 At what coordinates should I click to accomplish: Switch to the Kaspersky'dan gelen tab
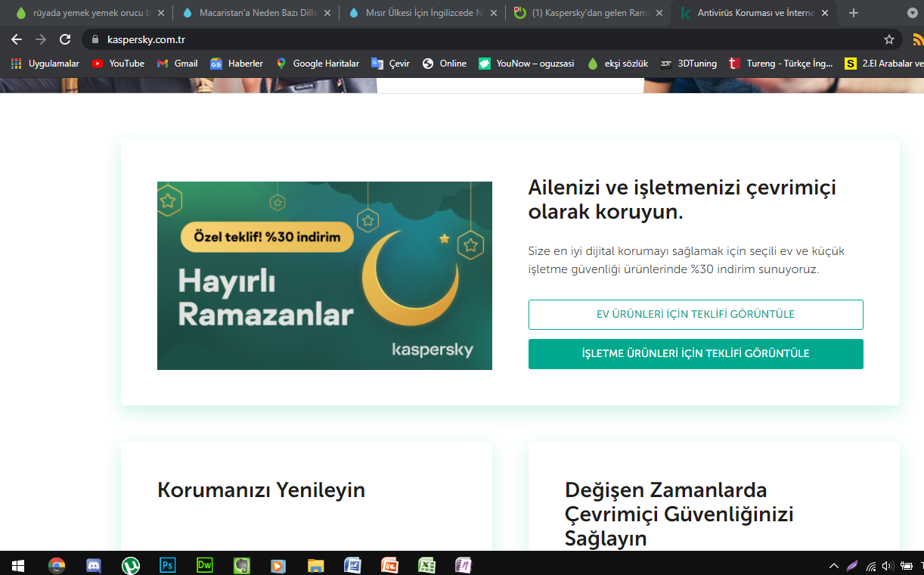tap(587, 13)
